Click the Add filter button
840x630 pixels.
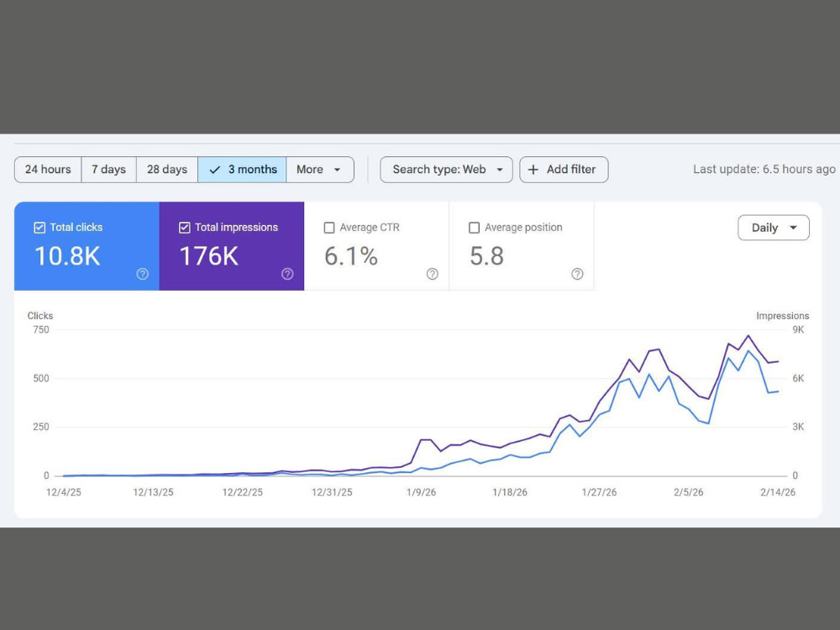tap(564, 170)
